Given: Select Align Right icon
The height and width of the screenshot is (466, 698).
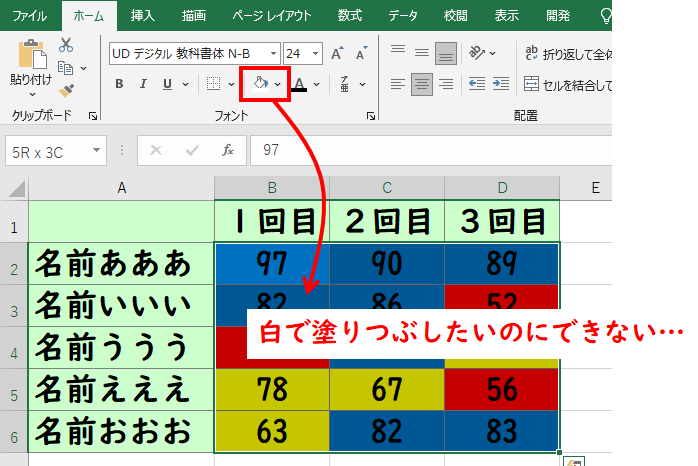Looking at the screenshot, I should pyautogui.click(x=446, y=84).
